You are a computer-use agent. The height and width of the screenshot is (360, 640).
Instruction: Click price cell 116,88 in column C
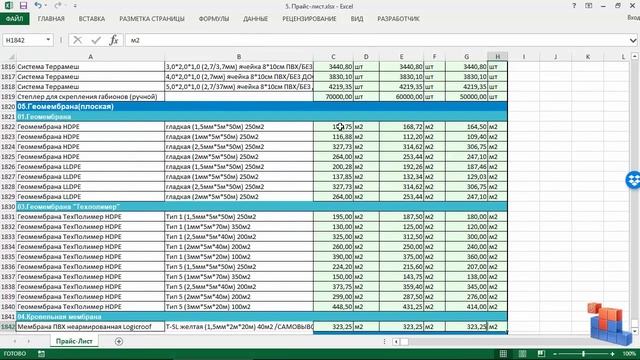[333, 137]
